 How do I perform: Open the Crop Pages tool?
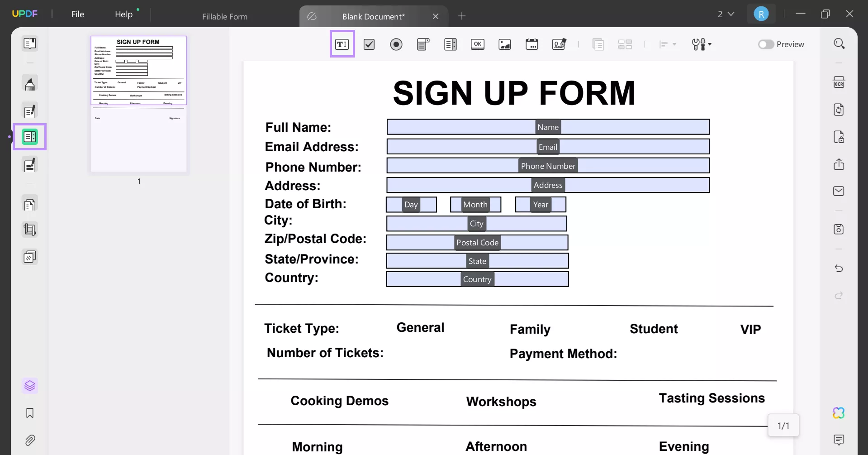(x=30, y=230)
